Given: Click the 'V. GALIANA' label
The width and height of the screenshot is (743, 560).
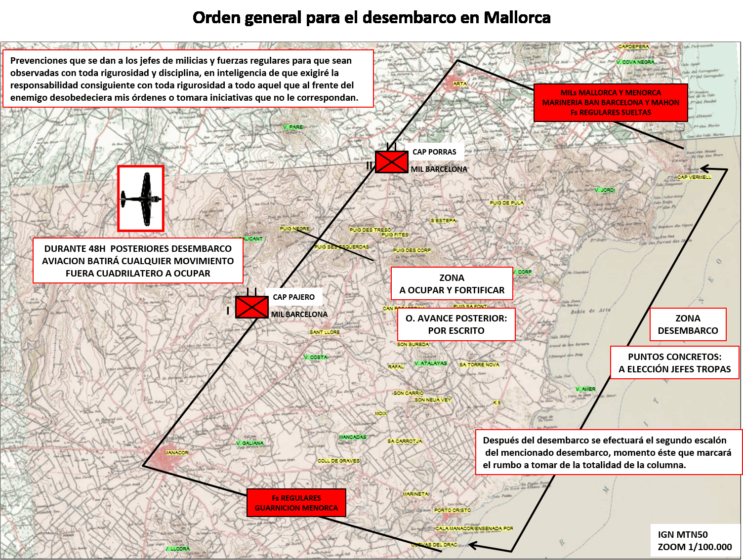Looking at the screenshot, I should click(x=250, y=443).
